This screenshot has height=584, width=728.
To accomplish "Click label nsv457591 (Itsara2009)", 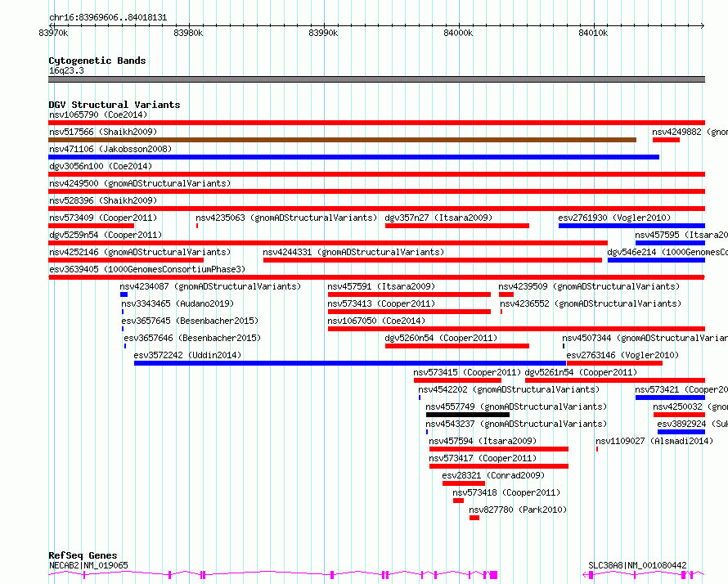I will [381, 286].
